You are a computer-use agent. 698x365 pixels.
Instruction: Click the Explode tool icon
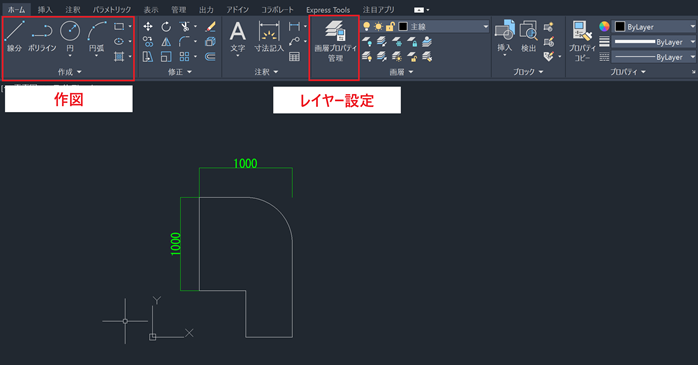pyautogui.click(x=210, y=42)
